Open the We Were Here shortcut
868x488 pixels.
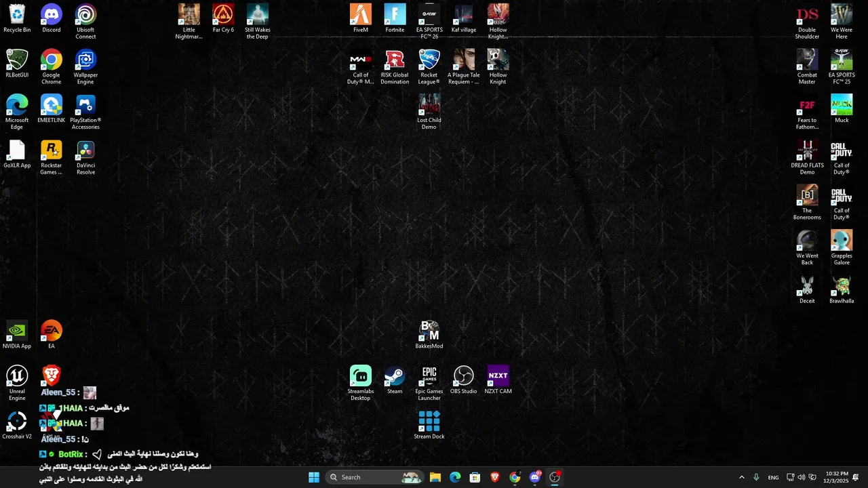coord(842,22)
